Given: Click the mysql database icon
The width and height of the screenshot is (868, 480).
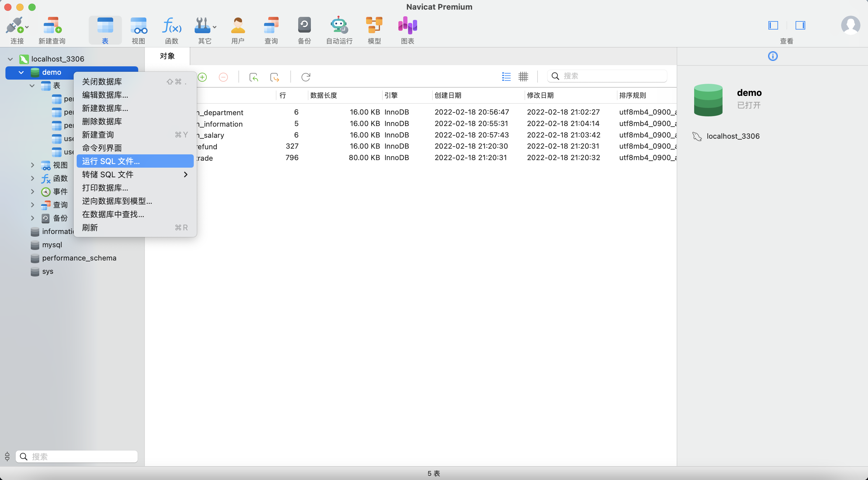Looking at the screenshot, I should [x=35, y=245].
